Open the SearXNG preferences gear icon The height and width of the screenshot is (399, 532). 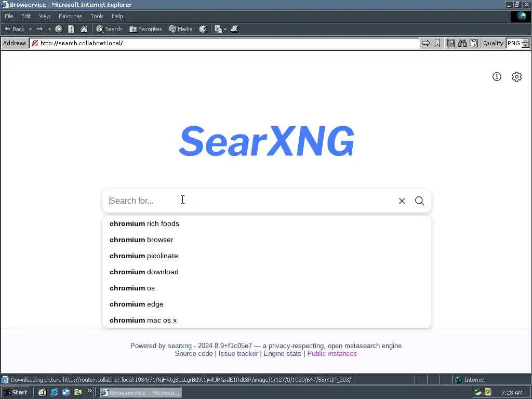[x=517, y=77]
